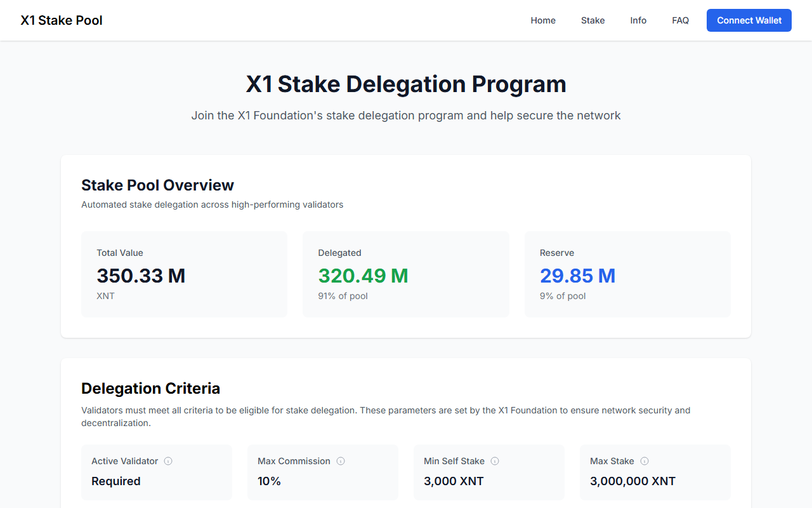This screenshot has width=812, height=508.
Task: Click the X1 Stake Pool logo text
Action: pyautogui.click(x=62, y=20)
